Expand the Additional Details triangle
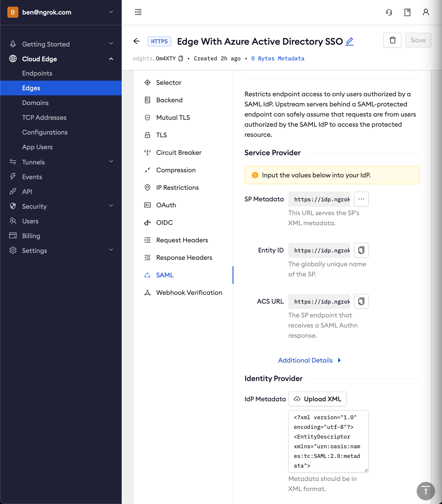 tap(339, 360)
